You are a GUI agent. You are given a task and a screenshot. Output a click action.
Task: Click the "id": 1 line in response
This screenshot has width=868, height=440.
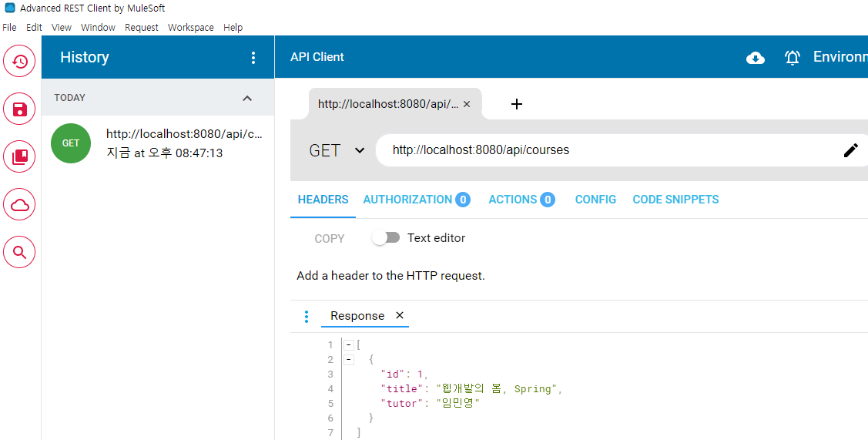pos(404,375)
